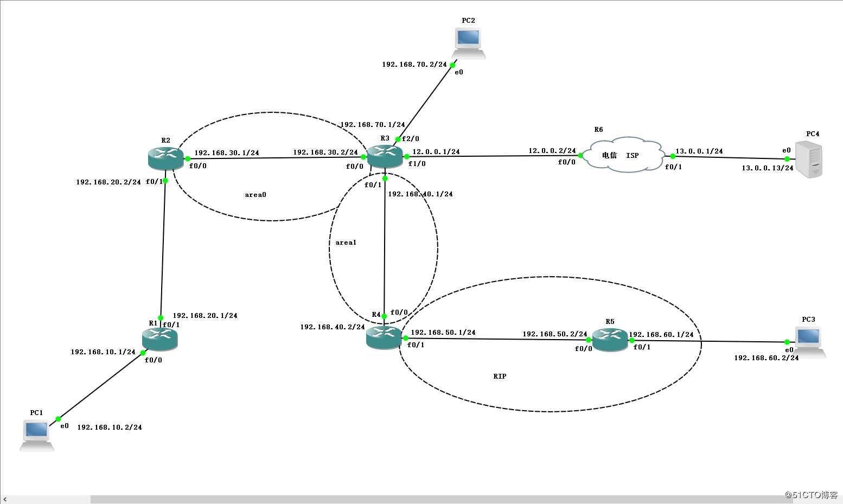The image size is (843, 504).
Task: Select the 12.0.0.1/24 label
Action: coord(436,152)
